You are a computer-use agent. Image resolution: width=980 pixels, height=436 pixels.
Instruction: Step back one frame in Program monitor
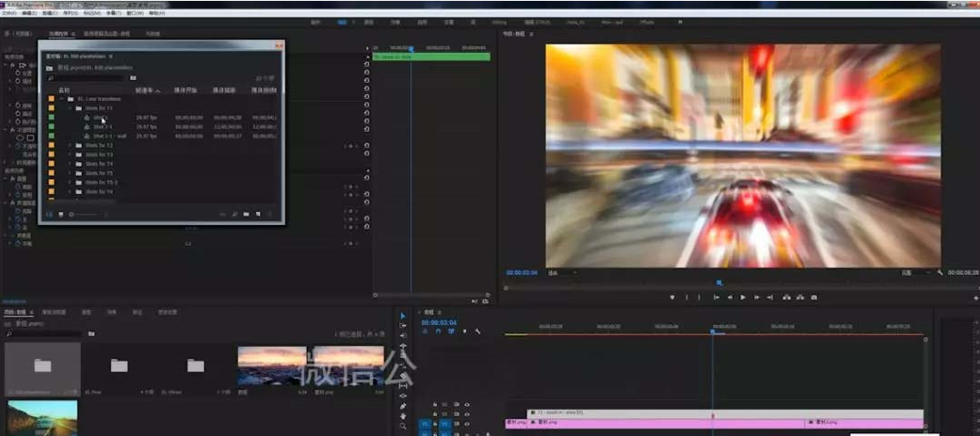730,298
